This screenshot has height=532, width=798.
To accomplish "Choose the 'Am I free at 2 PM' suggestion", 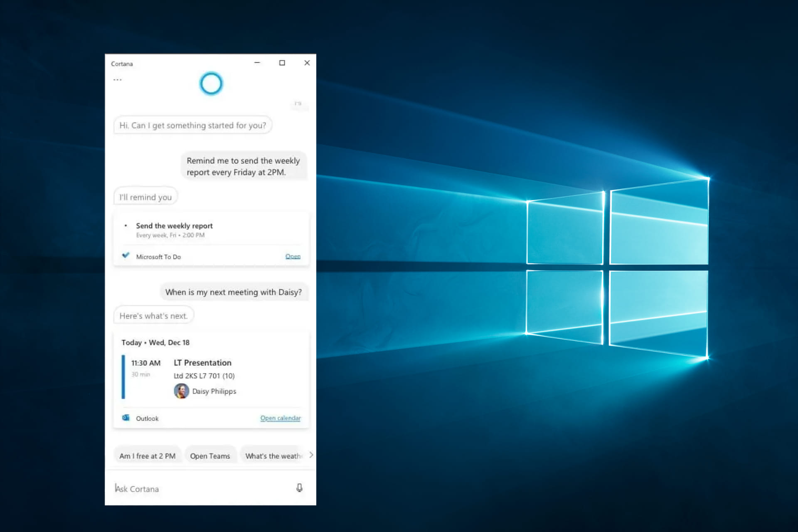I will click(x=148, y=456).
